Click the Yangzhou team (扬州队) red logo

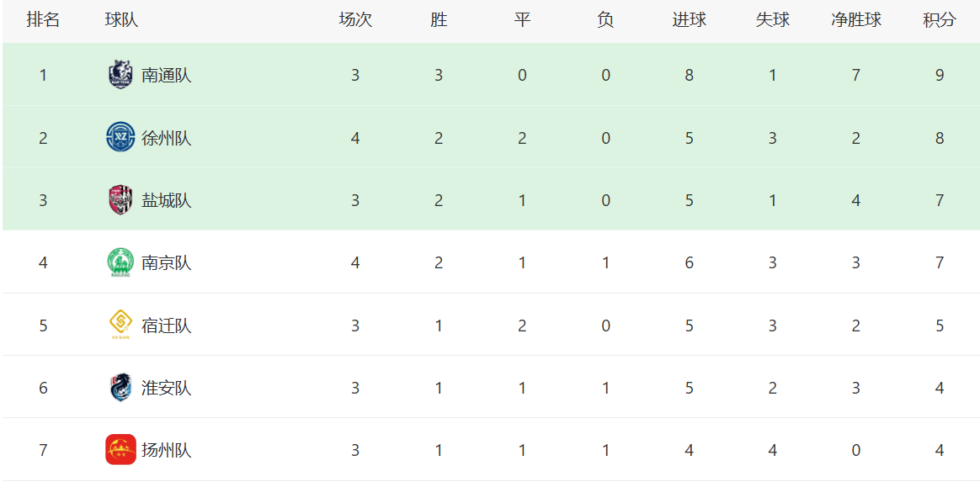pyautogui.click(x=120, y=450)
